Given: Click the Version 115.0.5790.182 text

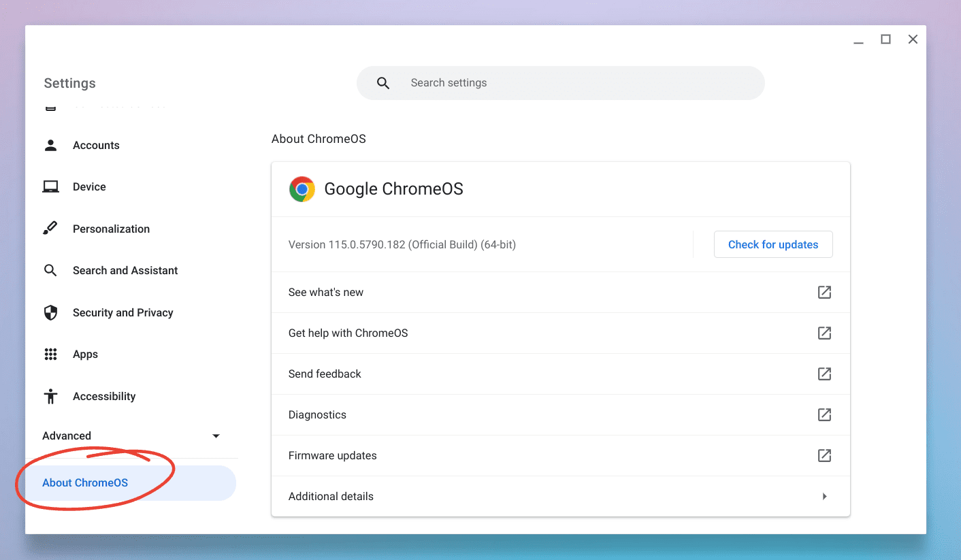Looking at the screenshot, I should pos(402,244).
